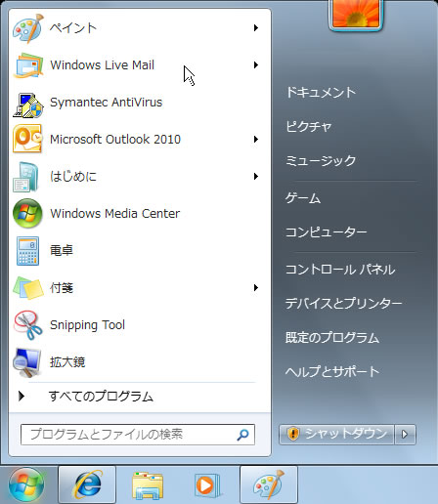This screenshot has width=438, height=504.
Task: Focus the プログラムとファイルの検索 search box
Action: point(138,435)
